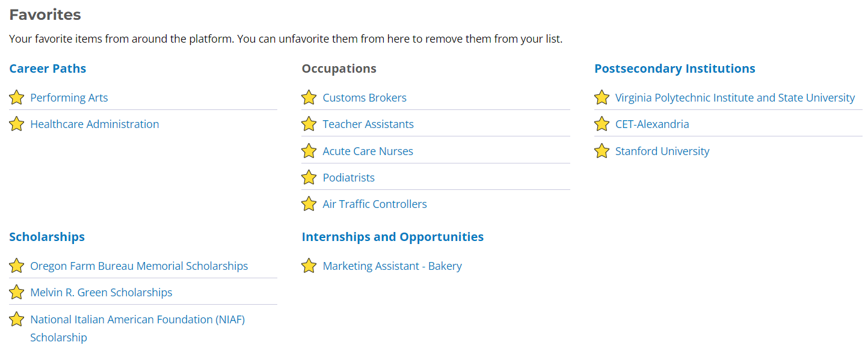868x357 pixels.
Task: Unfavorite CET-Alexandria with its star
Action: (602, 124)
